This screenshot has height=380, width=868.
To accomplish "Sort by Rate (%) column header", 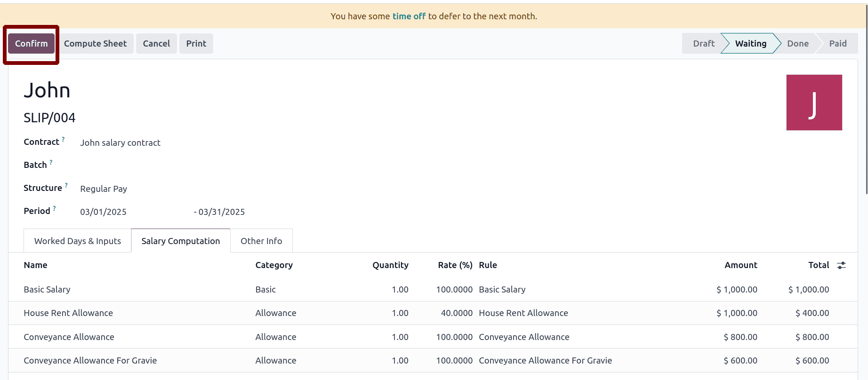I will (455, 265).
